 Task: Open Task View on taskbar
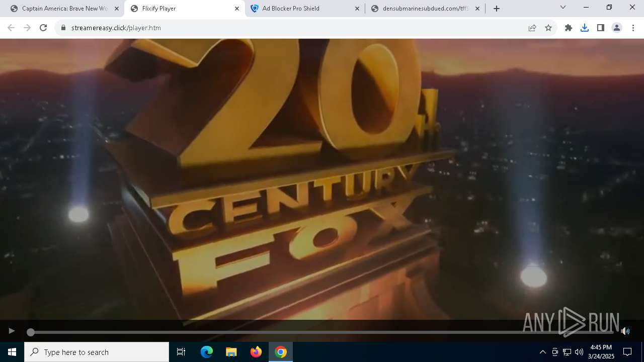[181, 352]
